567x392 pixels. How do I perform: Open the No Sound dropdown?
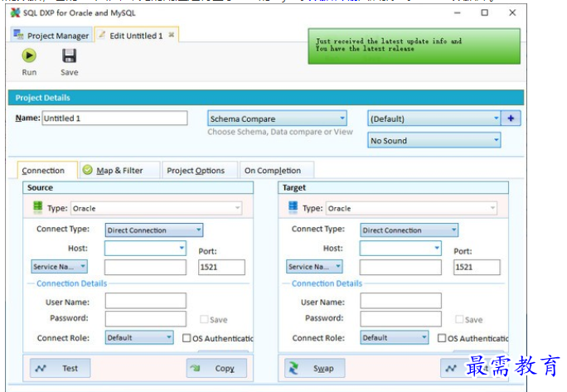[x=434, y=140]
